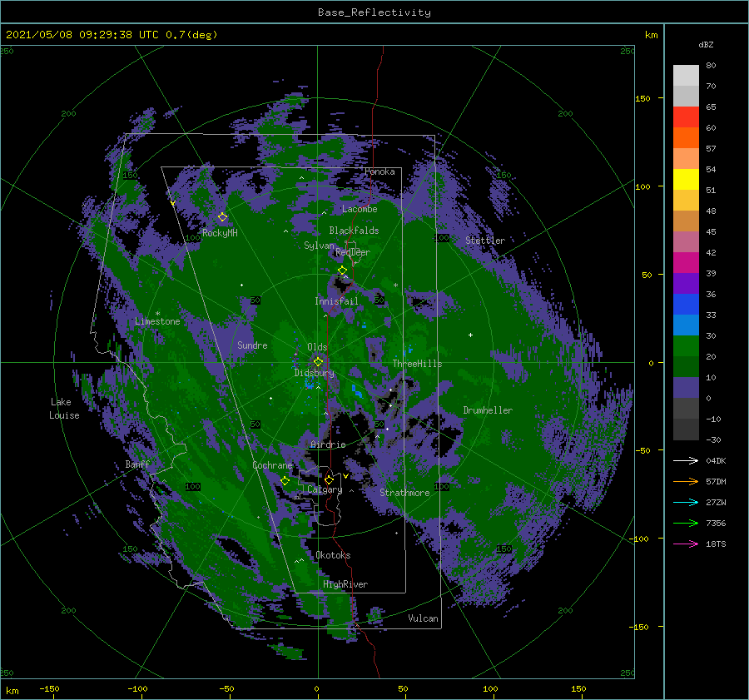Pick the red 65-60 dBZ swatch

click(686, 117)
